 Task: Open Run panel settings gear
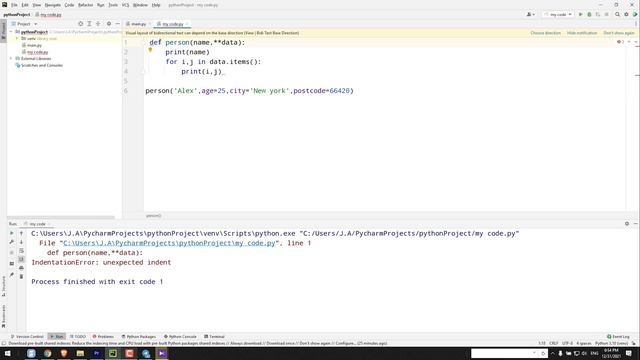point(627,224)
